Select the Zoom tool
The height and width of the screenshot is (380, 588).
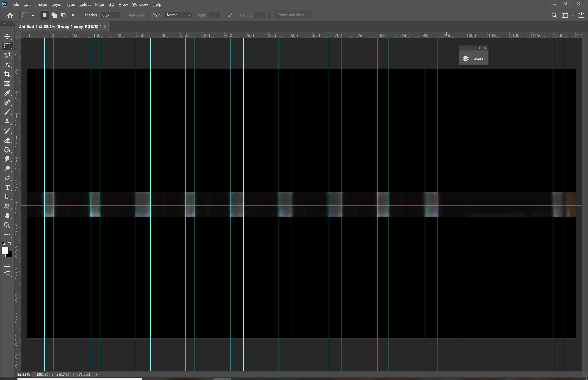(7, 225)
